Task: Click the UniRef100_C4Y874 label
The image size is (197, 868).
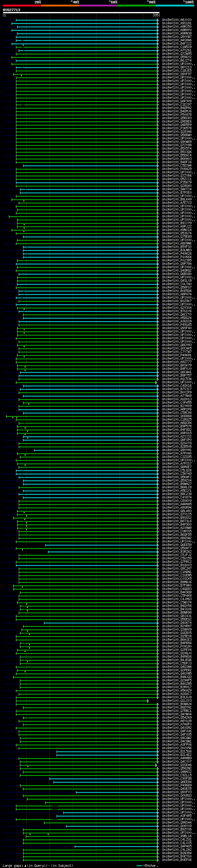Action: (176, 497)
